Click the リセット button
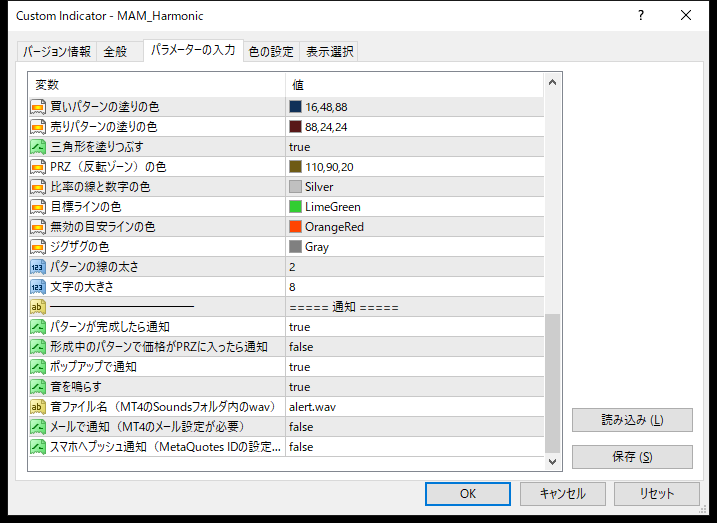The width and height of the screenshot is (717, 523). point(657,494)
